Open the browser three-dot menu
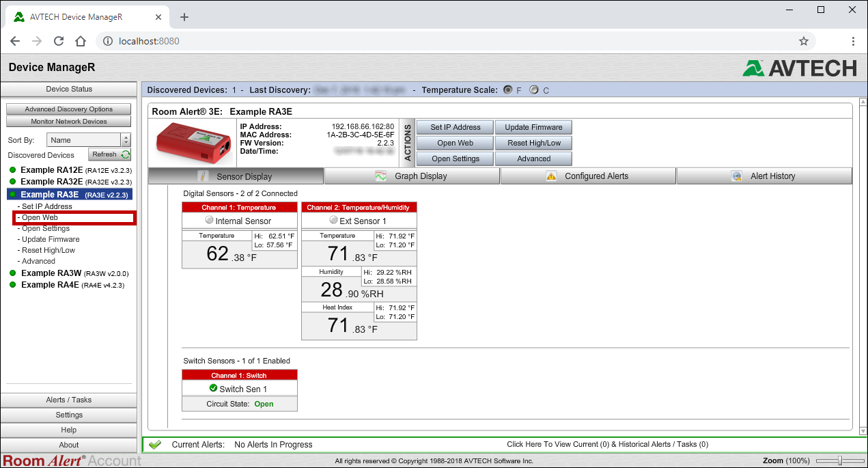 coord(853,41)
